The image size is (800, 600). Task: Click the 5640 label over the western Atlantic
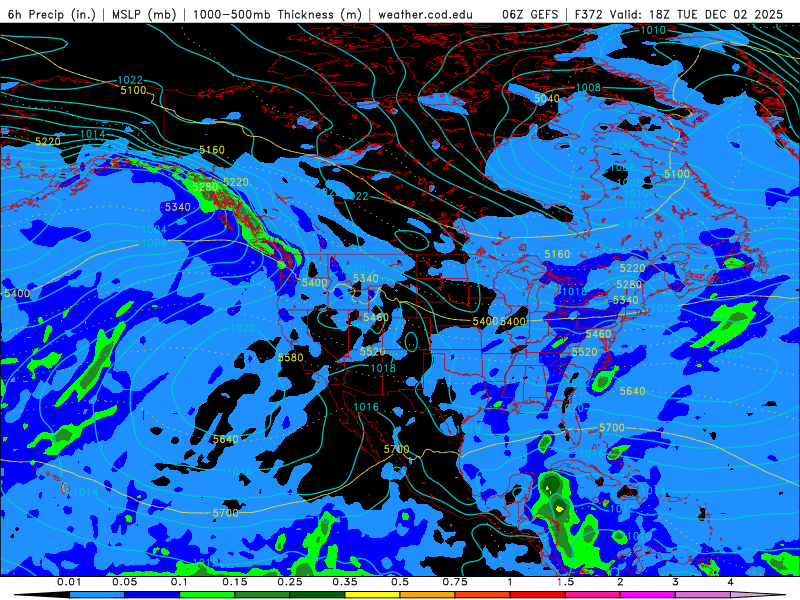point(632,391)
